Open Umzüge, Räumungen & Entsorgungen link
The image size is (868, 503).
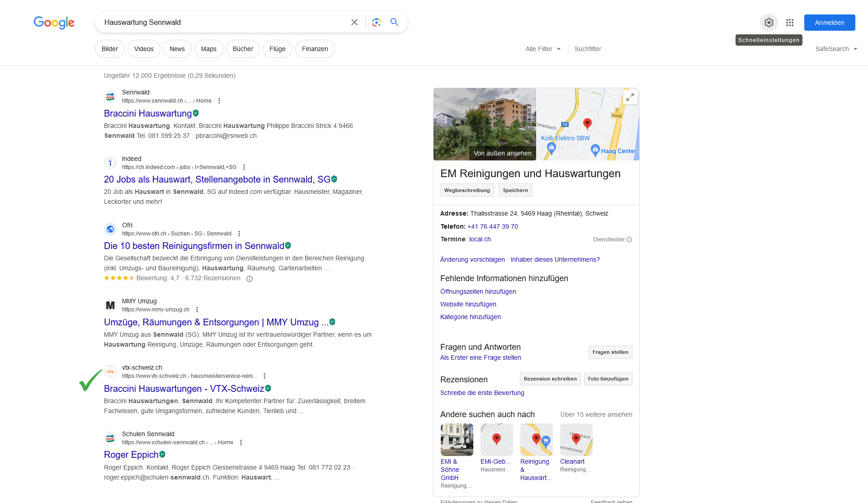point(217,322)
